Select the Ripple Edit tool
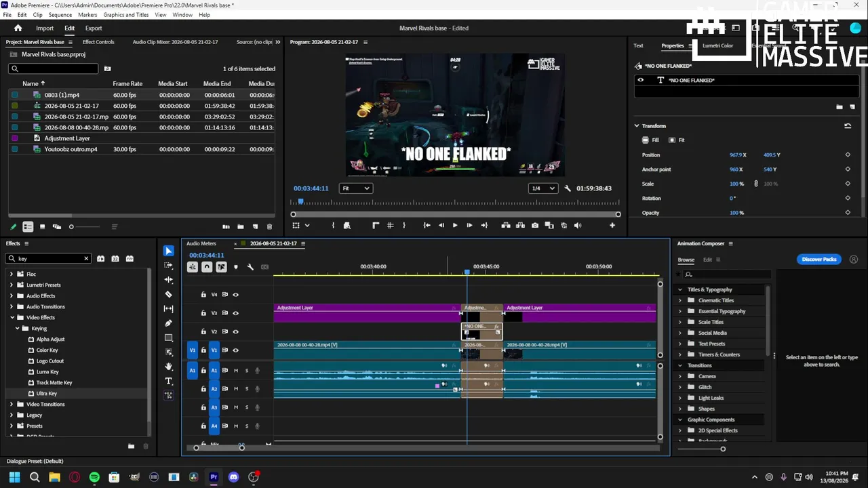Image resolution: width=868 pixels, height=488 pixels. point(169,280)
